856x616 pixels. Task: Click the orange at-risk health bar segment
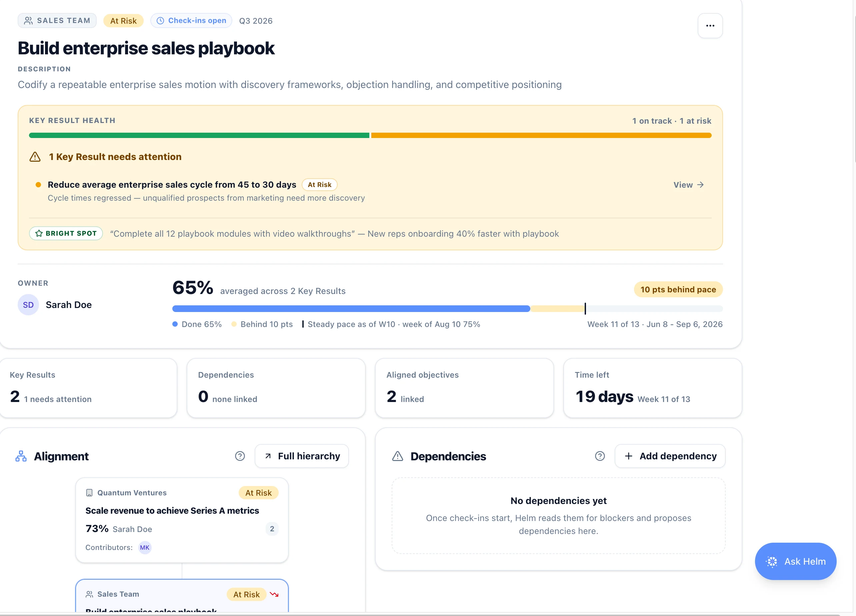541,135
